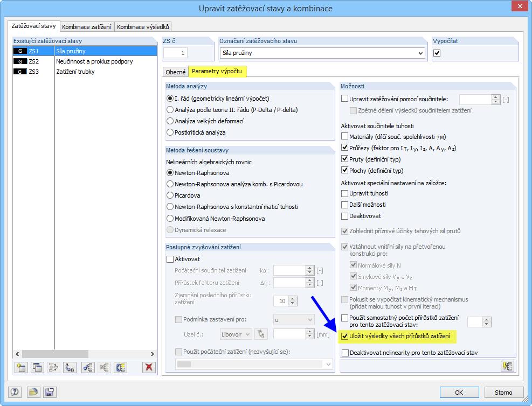Check Deaktivovat nelinearity pro tento stav
Screen dimensions: 532x406
[x=346, y=353]
